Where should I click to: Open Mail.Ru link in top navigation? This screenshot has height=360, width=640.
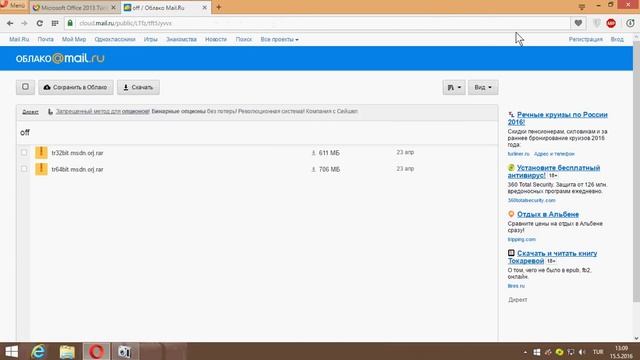(19, 39)
